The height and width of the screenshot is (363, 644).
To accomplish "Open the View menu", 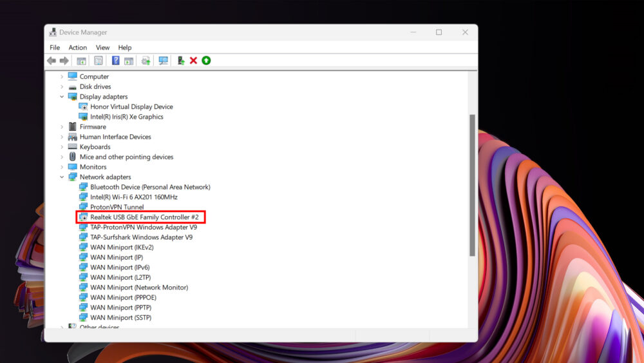I will pyautogui.click(x=102, y=48).
